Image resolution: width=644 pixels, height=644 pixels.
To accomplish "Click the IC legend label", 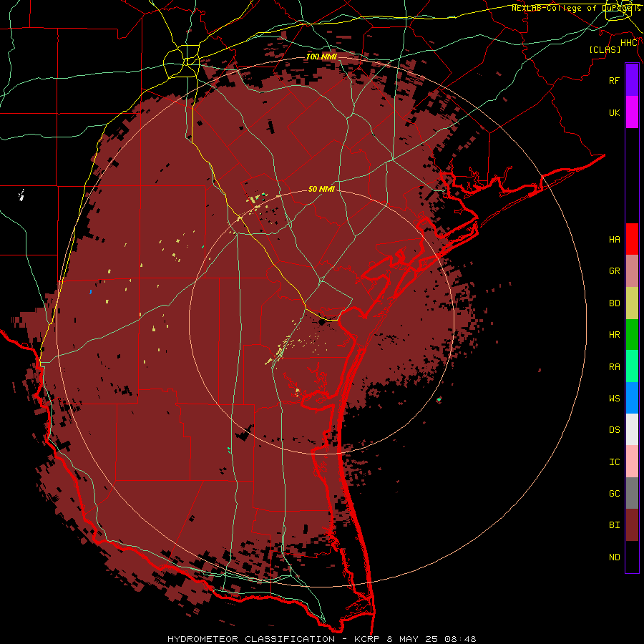I will click(614, 462).
